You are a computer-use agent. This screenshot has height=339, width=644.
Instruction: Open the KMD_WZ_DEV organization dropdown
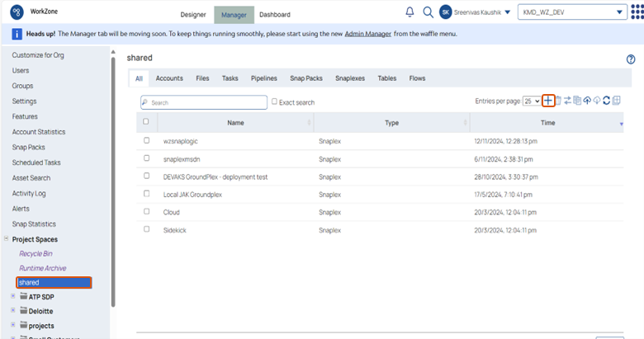tap(572, 12)
